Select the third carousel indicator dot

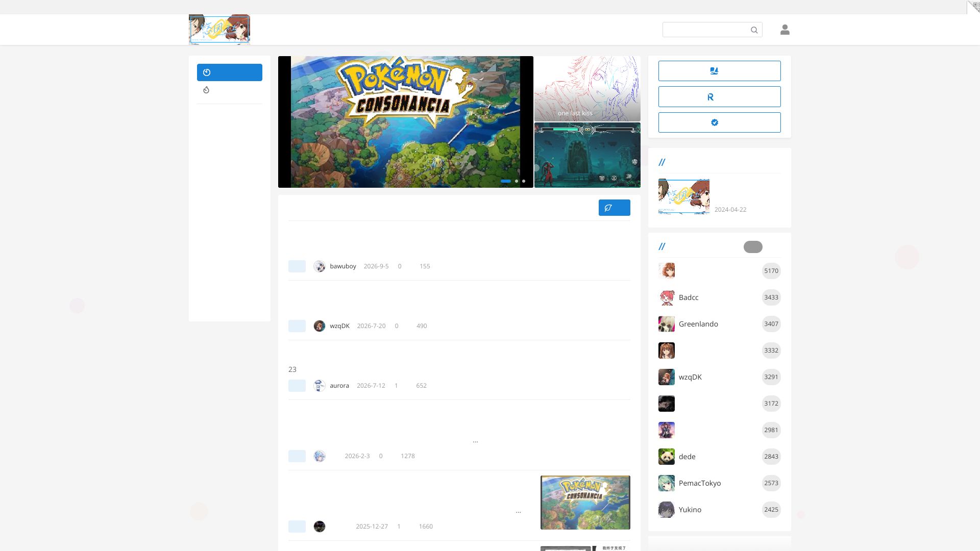[x=524, y=181]
